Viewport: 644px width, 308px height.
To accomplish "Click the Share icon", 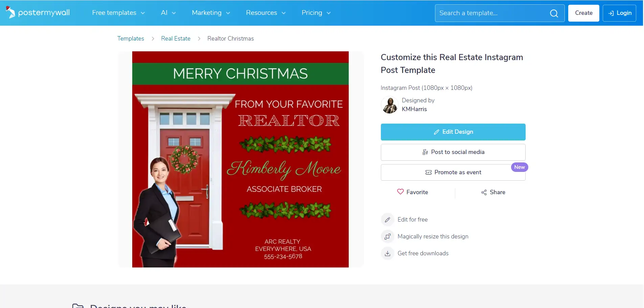I will [484, 192].
